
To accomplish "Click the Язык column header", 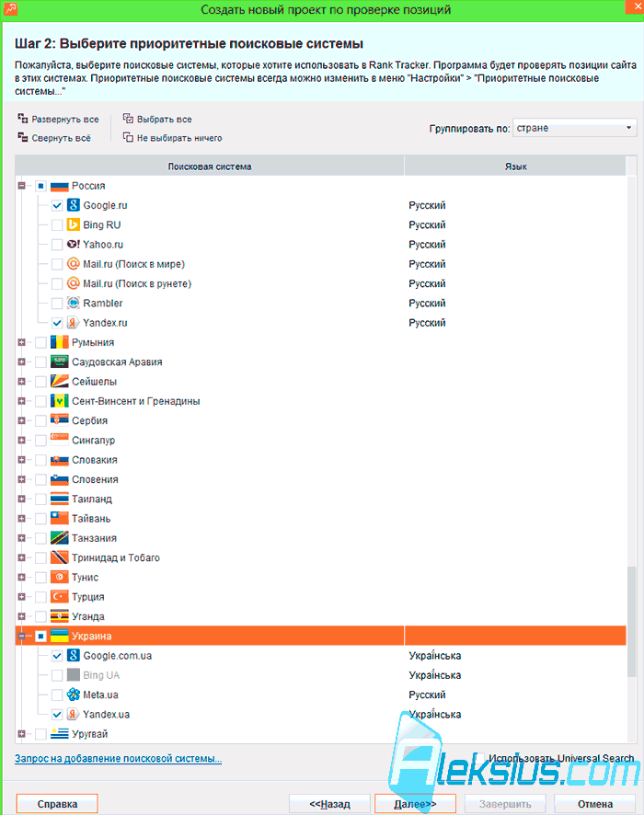I will [515, 166].
